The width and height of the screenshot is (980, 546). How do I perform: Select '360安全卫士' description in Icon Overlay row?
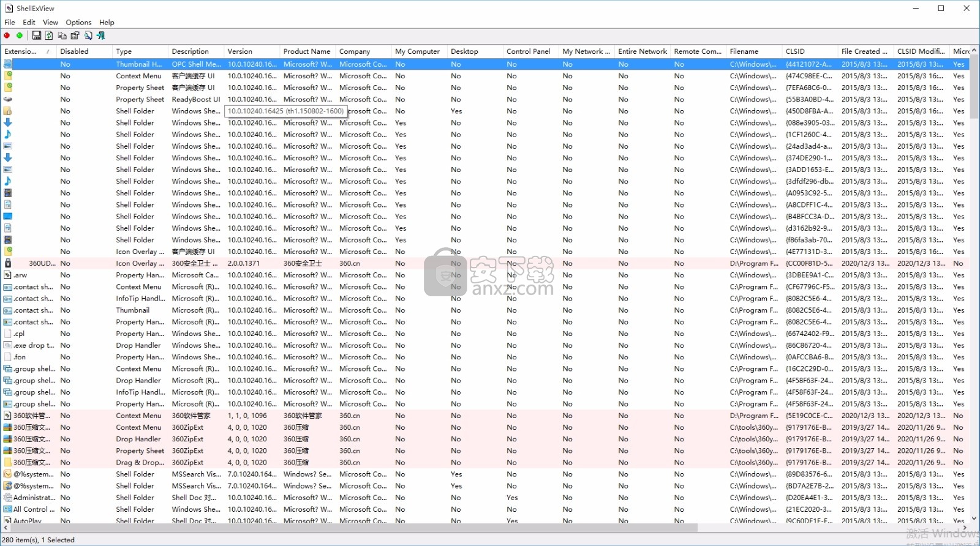tap(195, 263)
